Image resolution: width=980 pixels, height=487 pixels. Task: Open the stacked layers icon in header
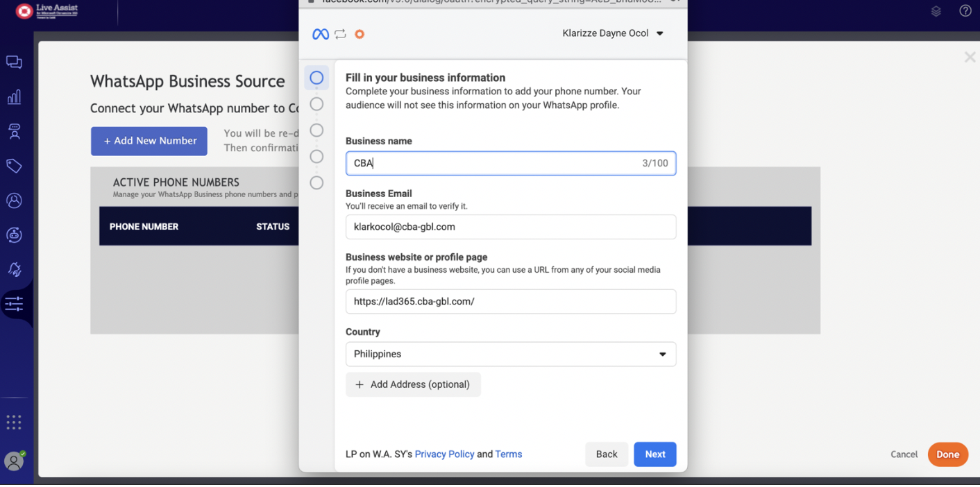[x=936, y=11]
